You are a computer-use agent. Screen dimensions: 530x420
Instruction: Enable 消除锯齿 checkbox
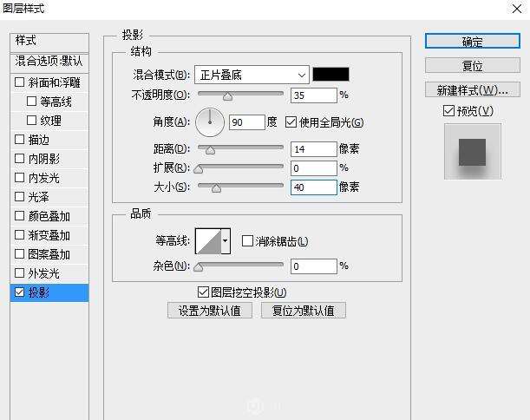click(x=247, y=240)
